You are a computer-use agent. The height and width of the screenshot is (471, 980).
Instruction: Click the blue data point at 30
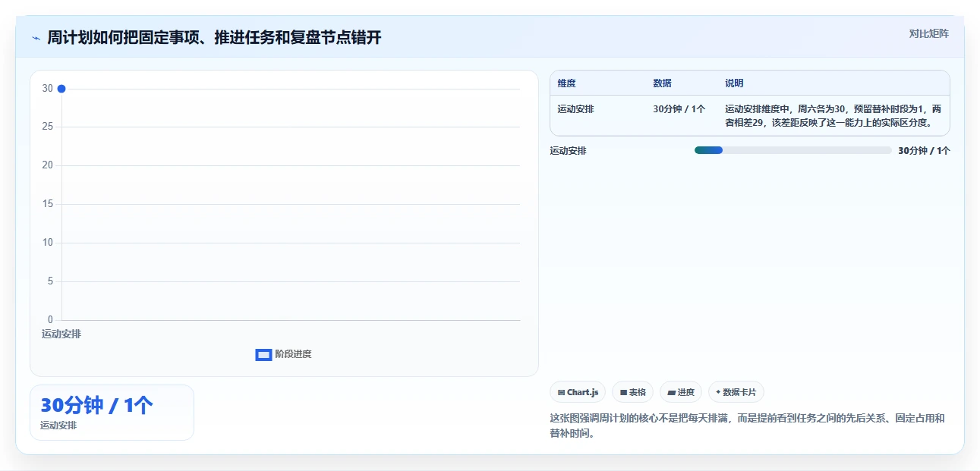click(x=61, y=89)
